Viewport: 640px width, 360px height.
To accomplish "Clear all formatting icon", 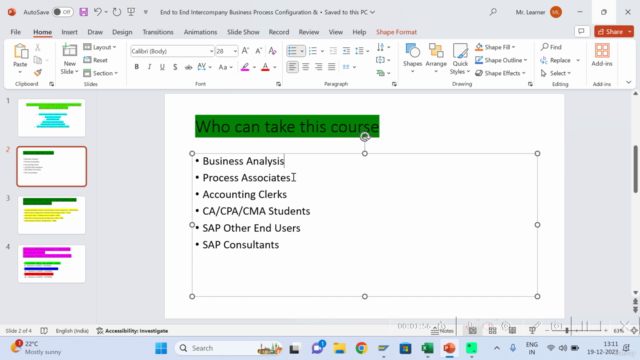I will pyautogui.click(x=273, y=51).
